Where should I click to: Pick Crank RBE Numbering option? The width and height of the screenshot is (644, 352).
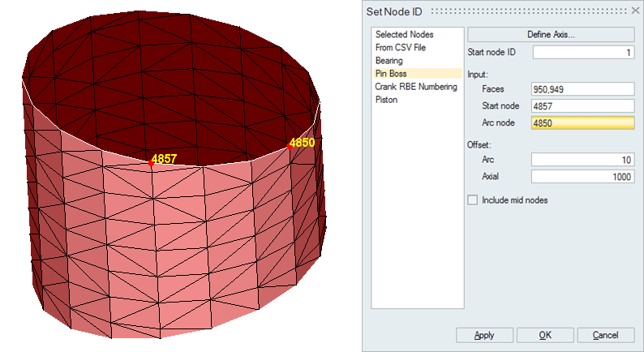click(416, 87)
